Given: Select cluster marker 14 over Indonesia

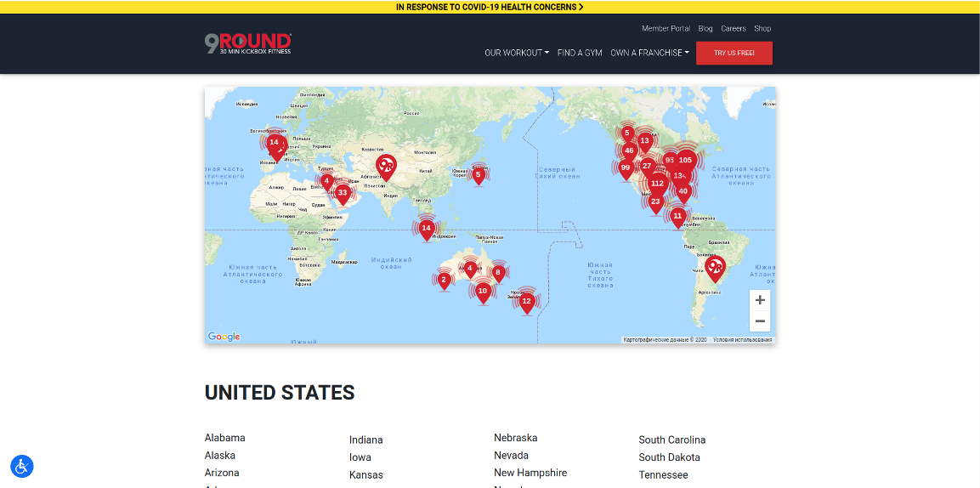Looking at the screenshot, I should pos(426,230).
